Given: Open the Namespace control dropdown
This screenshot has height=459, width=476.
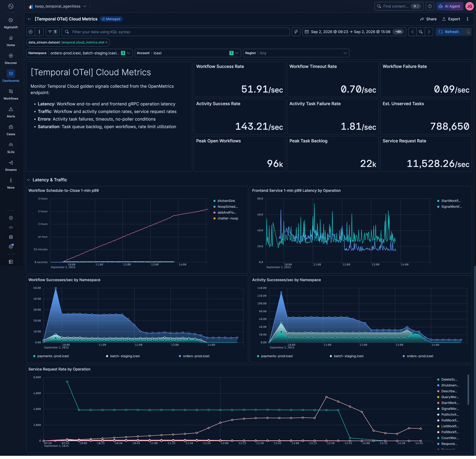Looking at the screenshot, I should (79, 53).
